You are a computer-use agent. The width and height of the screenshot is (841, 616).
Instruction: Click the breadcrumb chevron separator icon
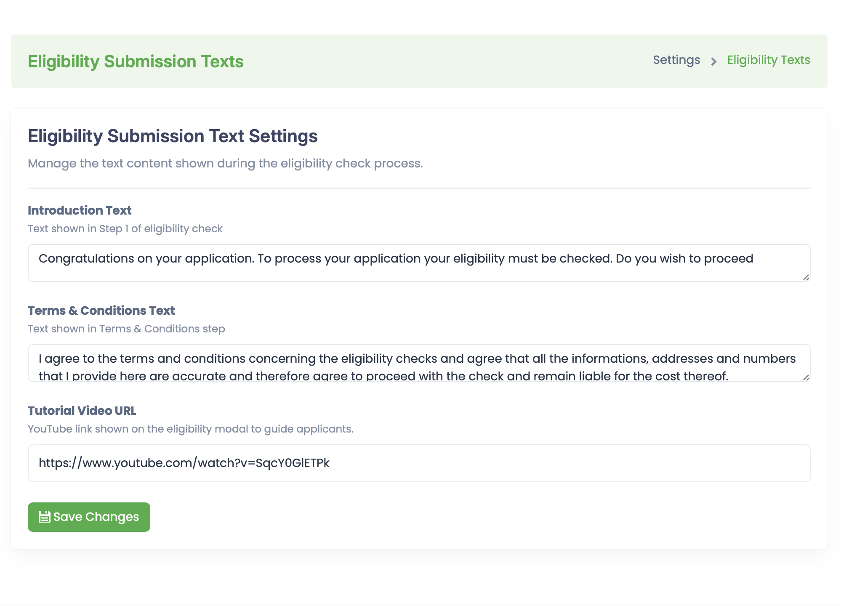pyautogui.click(x=713, y=62)
